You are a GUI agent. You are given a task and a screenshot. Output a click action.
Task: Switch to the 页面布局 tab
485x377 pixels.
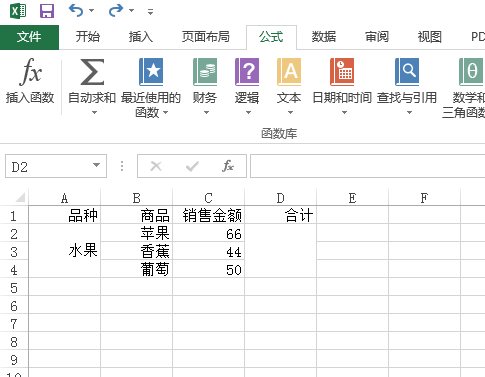pyautogui.click(x=206, y=37)
